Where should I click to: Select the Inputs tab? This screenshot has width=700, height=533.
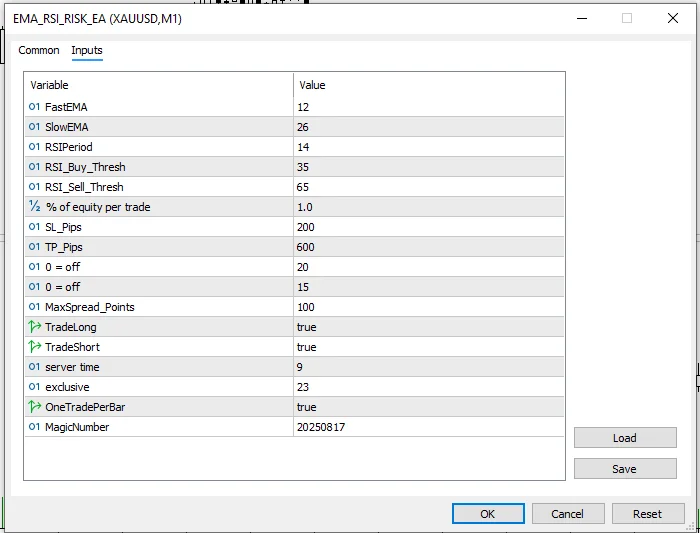87,50
